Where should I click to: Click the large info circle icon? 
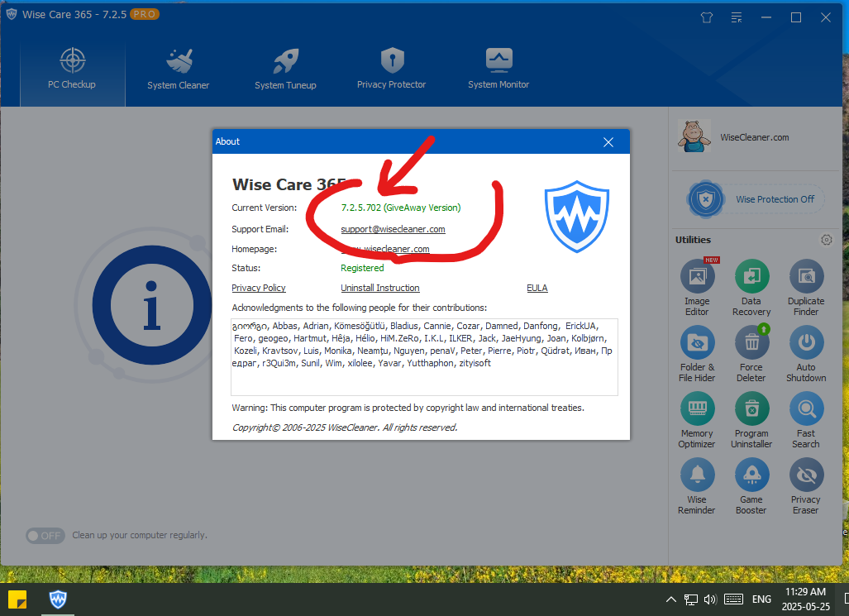(151, 305)
